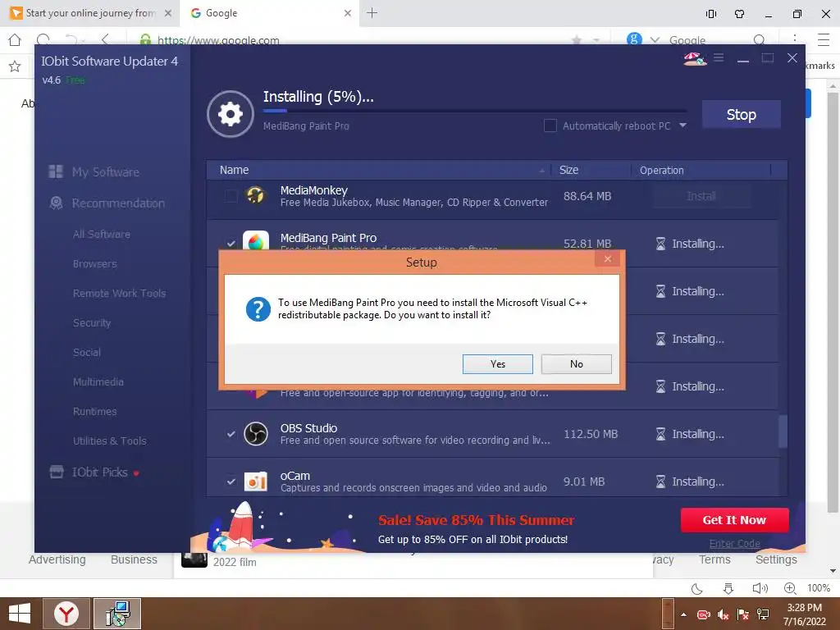Uncheck the oCam checkbox
Screen dimensions: 840x630
click(231, 482)
